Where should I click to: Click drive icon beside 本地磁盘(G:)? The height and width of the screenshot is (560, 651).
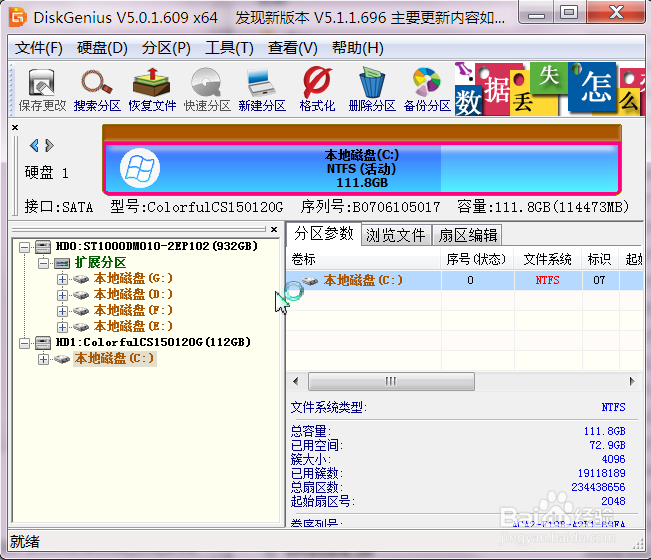click(x=81, y=279)
